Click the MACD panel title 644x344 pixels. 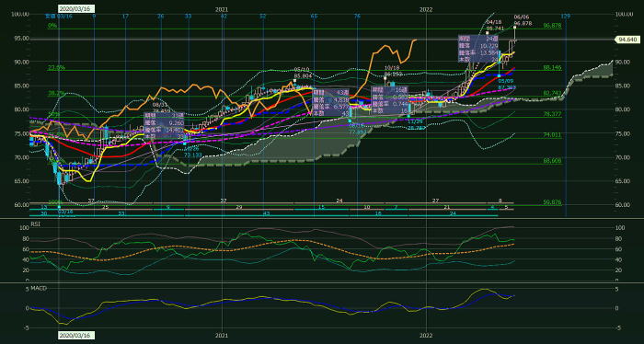pyautogui.click(x=39, y=288)
